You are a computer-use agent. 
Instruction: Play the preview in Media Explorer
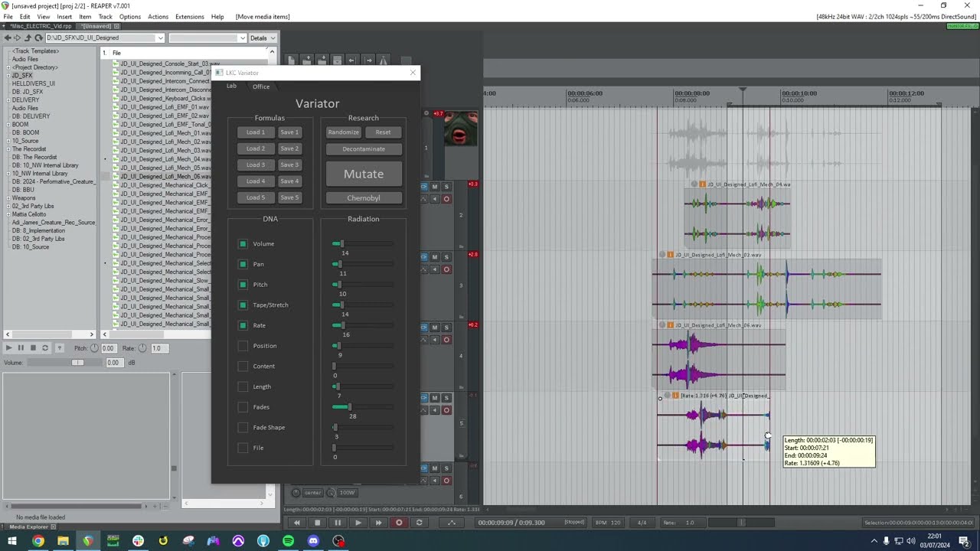pos(8,348)
